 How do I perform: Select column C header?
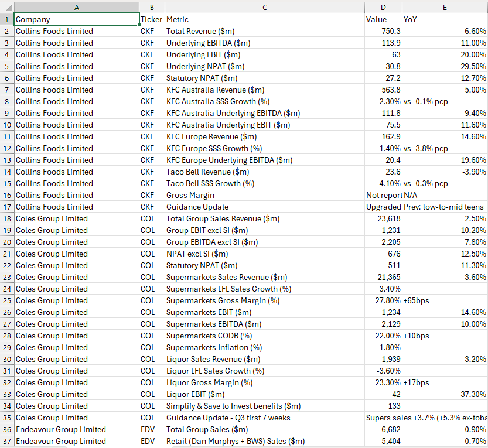[265, 7]
